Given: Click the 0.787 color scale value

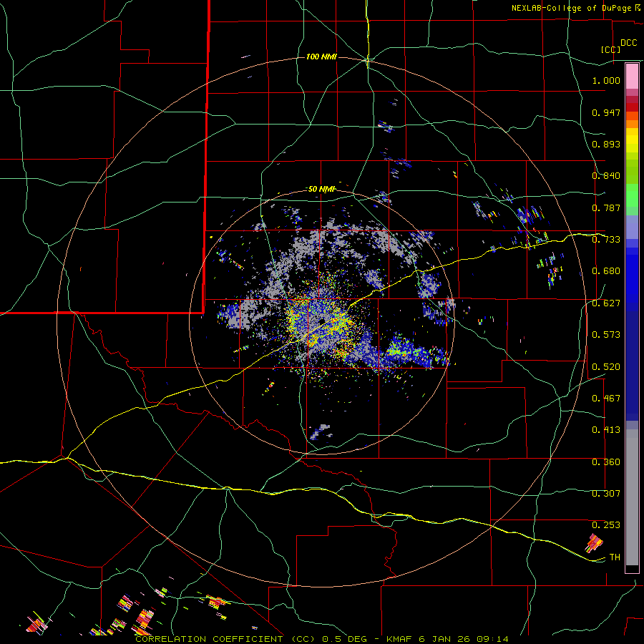Looking at the screenshot, I should 606,208.
